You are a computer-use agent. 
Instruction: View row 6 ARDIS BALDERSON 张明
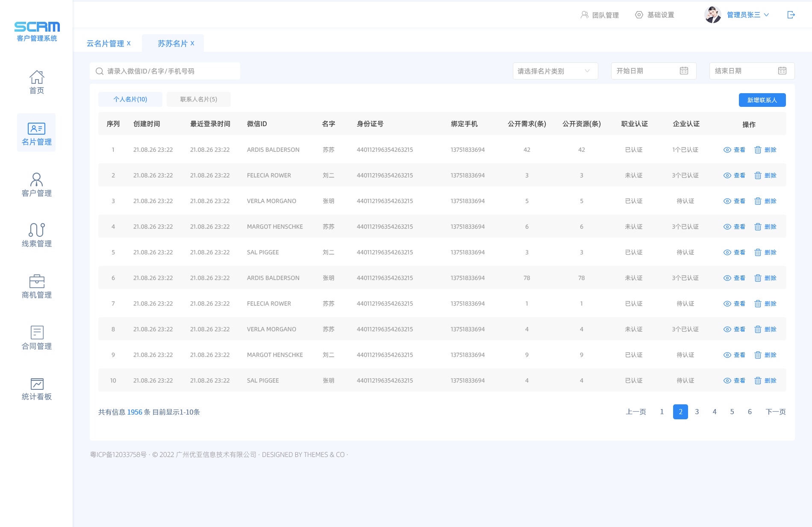[734, 278]
